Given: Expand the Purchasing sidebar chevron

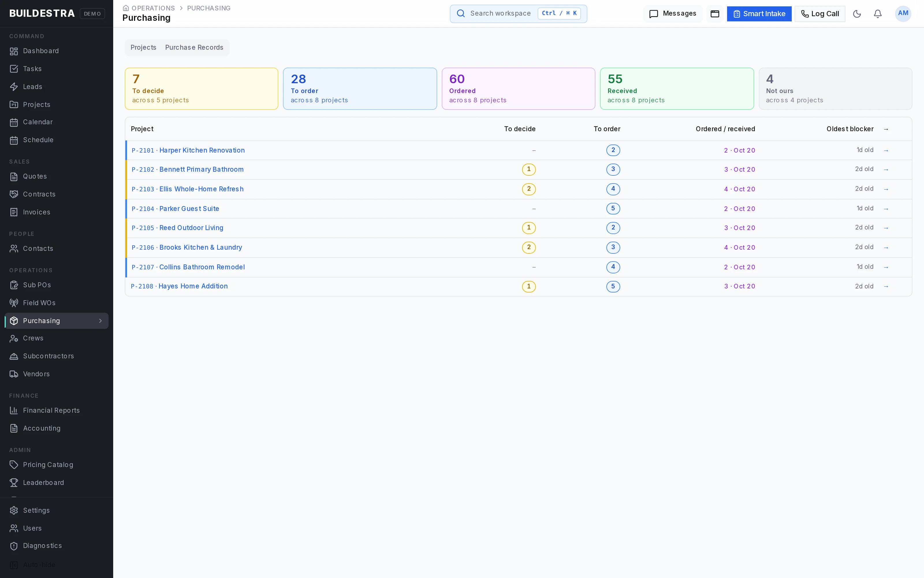Looking at the screenshot, I should tap(100, 321).
